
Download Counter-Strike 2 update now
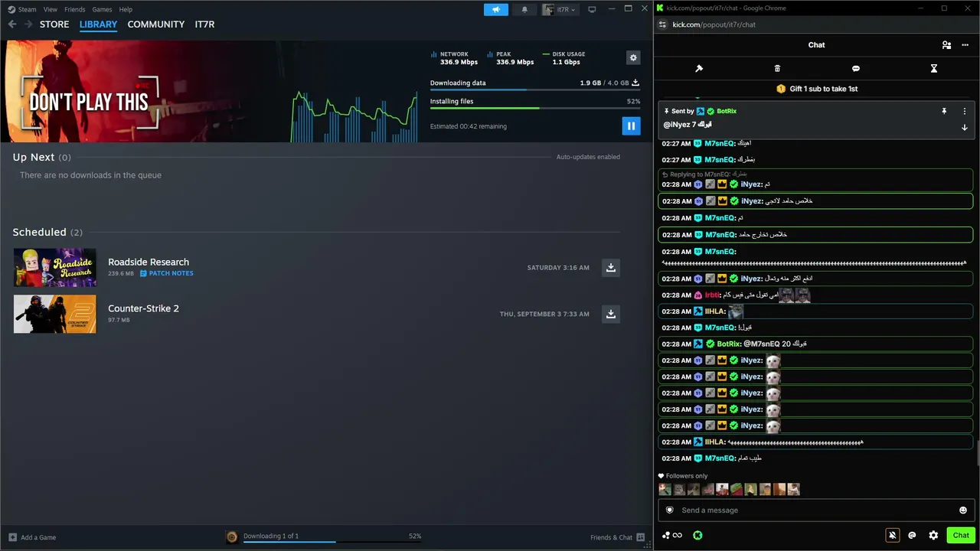610,314
